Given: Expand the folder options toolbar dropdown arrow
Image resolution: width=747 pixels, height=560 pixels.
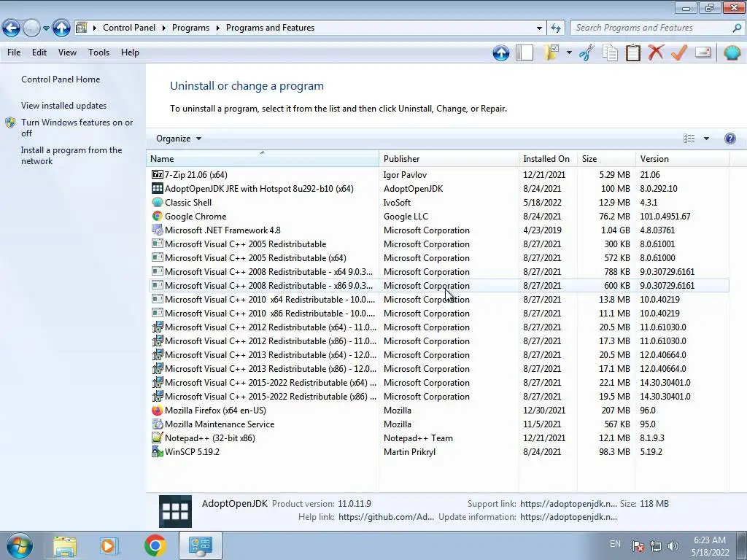Looking at the screenshot, I should [569, 52].
